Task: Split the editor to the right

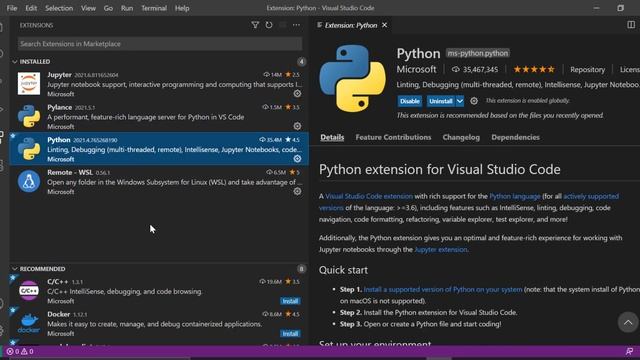Action: coord(631,25)
